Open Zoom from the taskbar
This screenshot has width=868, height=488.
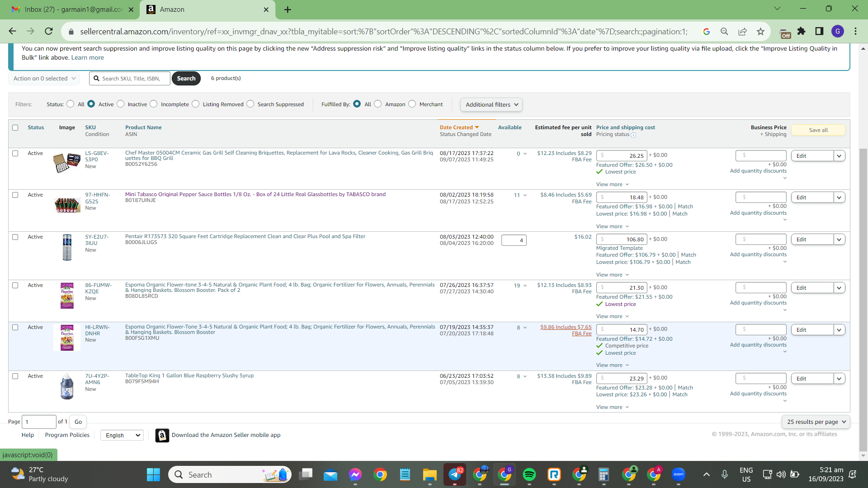(x=678, y=474)
